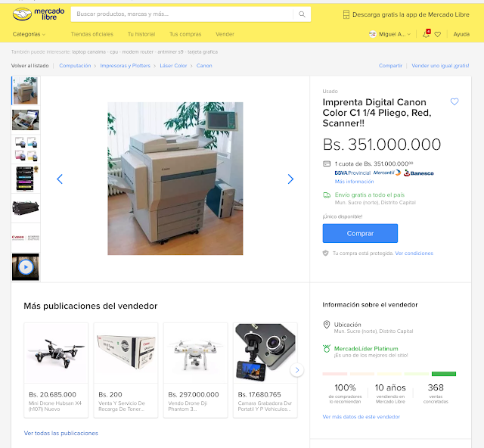Focus the product search field

[181, 14]
